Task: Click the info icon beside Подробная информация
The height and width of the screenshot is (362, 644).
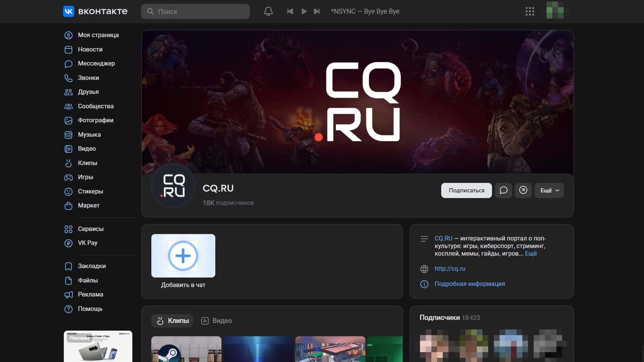Action: click(424, 284)
